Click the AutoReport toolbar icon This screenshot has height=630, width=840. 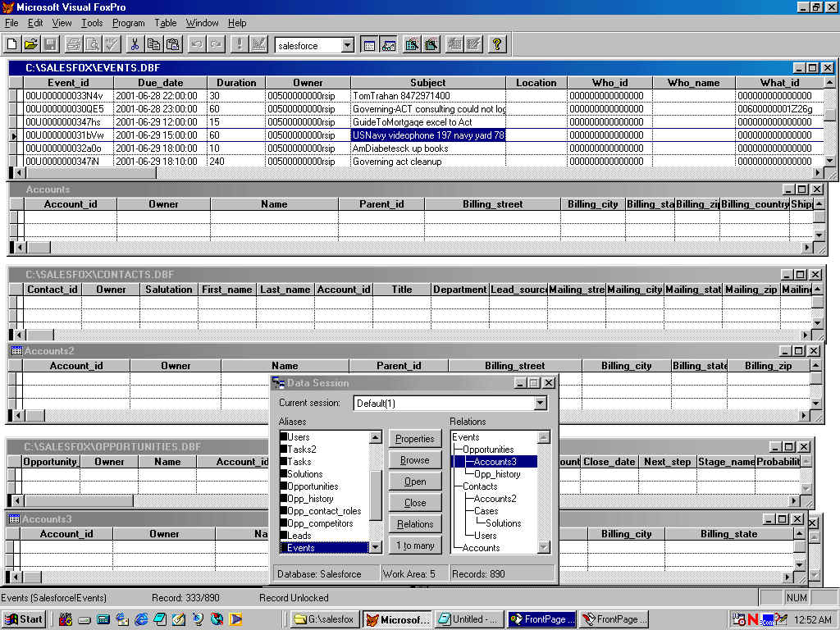[x=473, y=44]
